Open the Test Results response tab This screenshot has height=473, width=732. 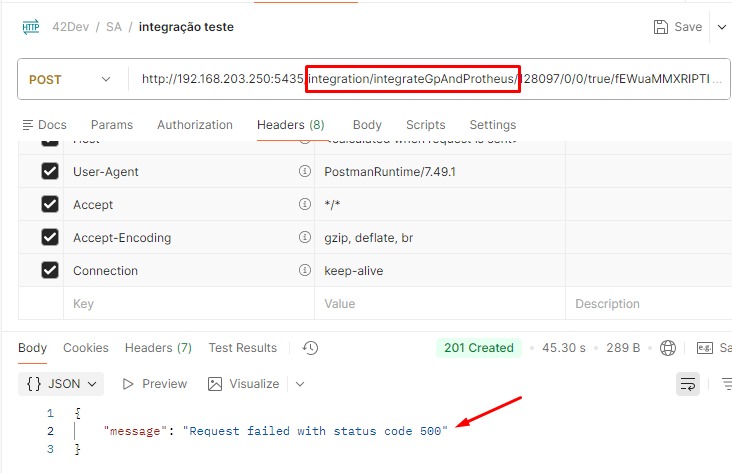[242, 348]
